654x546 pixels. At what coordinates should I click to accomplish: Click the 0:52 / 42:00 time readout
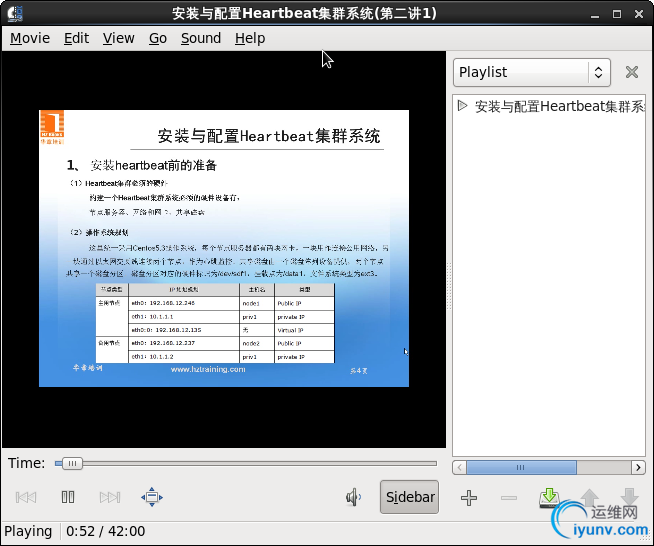pyautogui.click(x=106, y=531)
